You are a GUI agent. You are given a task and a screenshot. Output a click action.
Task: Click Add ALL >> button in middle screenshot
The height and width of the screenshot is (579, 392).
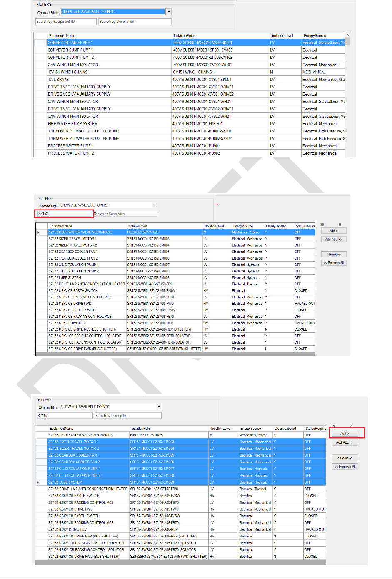tap(333, 240)
